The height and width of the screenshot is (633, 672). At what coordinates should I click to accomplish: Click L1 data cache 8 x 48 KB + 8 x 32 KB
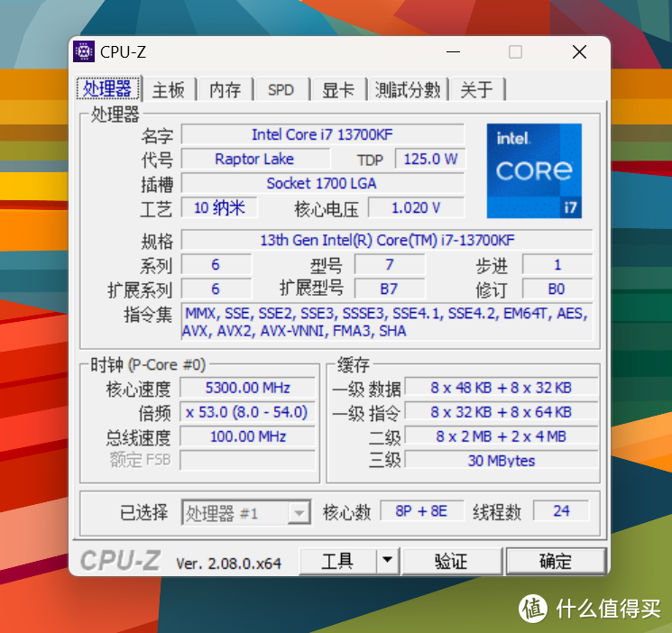(502, 388)
